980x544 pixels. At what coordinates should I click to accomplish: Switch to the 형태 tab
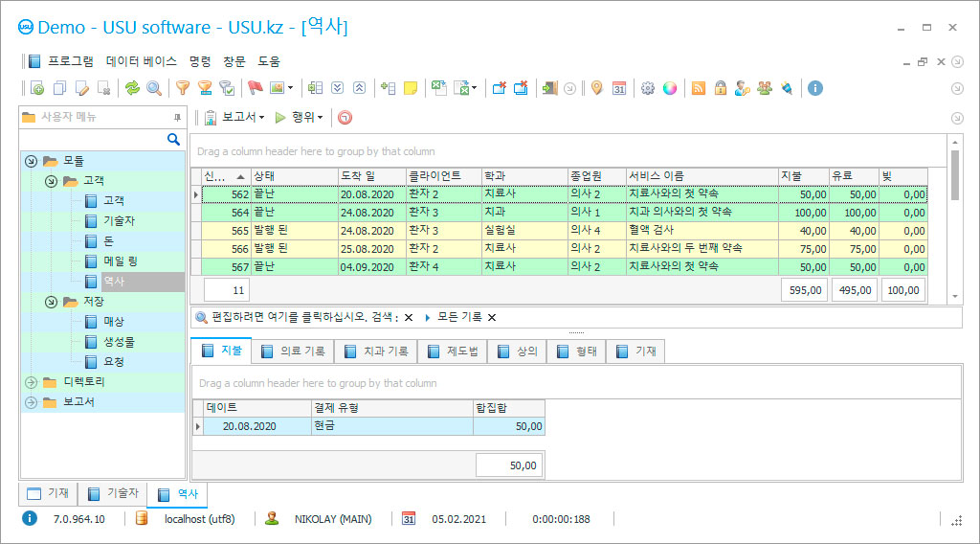576,351
